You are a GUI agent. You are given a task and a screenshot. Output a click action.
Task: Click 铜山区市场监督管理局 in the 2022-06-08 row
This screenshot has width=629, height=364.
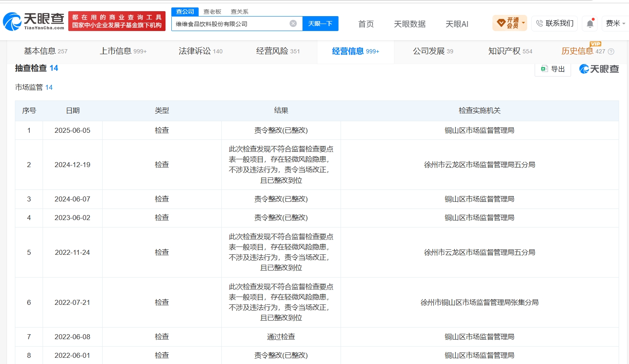point(480,337)
